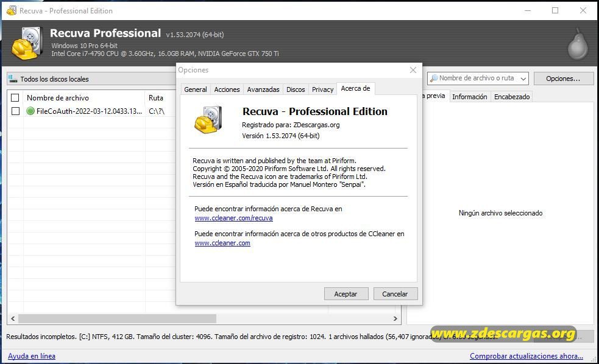This screenshot has width=599, height=364.
Task: Click horizontal scrollbar thumb of file list
Action: (x=117, y=318)
